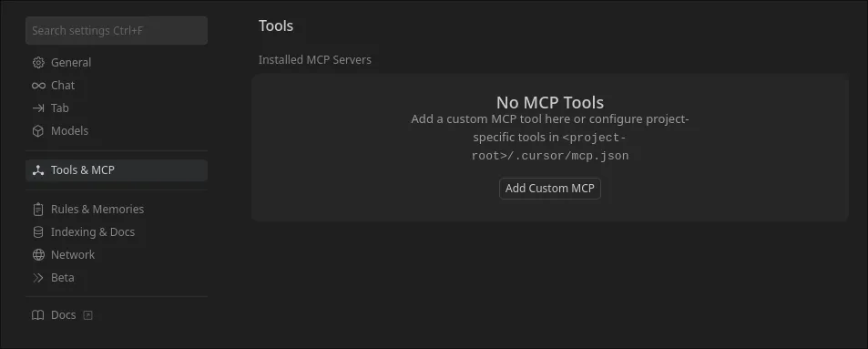Click the Rules & Memories clipboard icon
868x349 pixels.
[38, 210]
